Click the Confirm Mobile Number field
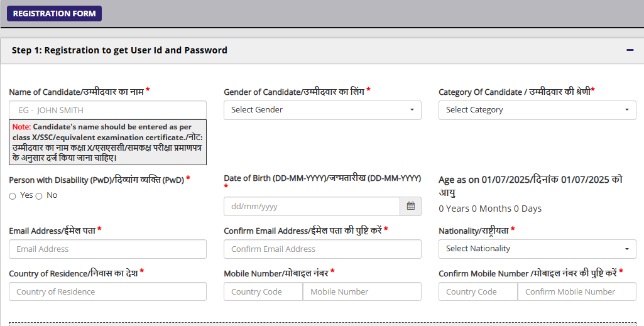644x326 pixels. (x=577, y=291)
